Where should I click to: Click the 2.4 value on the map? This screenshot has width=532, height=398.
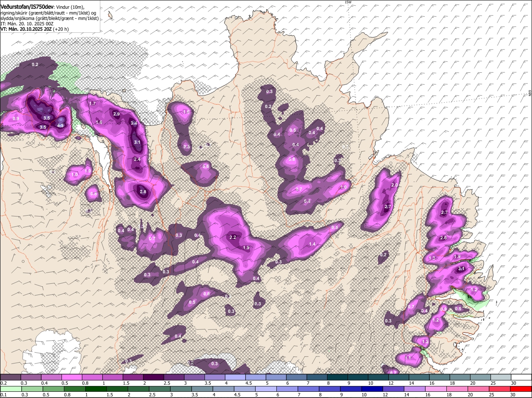tap(137, 159)
